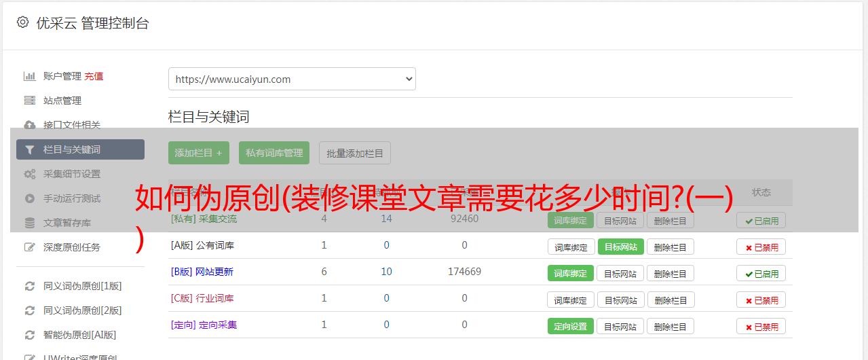Image resolution: width=868 pixels, height=360 pixels.
Task: Open the site URL dropdown
Action: (x=292, y=79)
